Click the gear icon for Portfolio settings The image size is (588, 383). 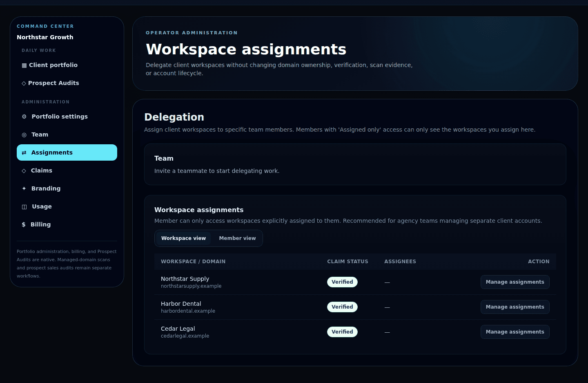(x=24, y=116)
